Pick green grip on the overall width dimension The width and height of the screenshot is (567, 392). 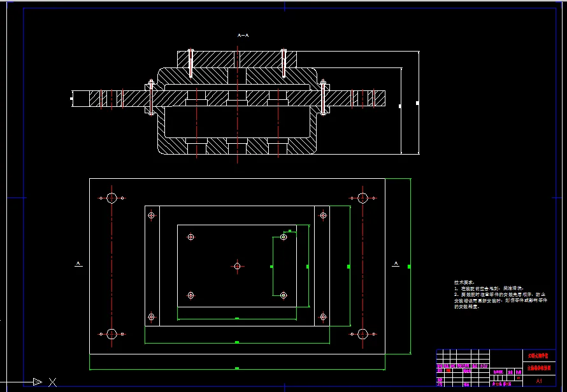tap(237, 368)
